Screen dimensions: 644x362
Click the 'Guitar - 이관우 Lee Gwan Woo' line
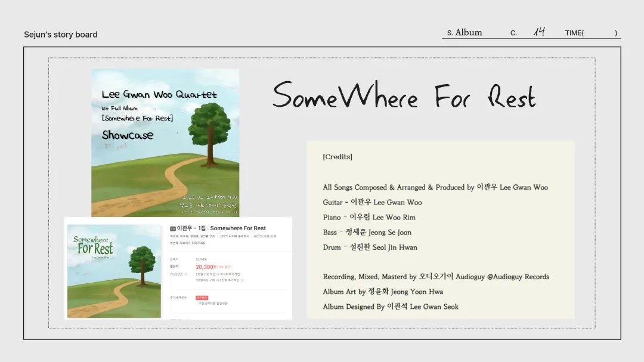(372, 202)
